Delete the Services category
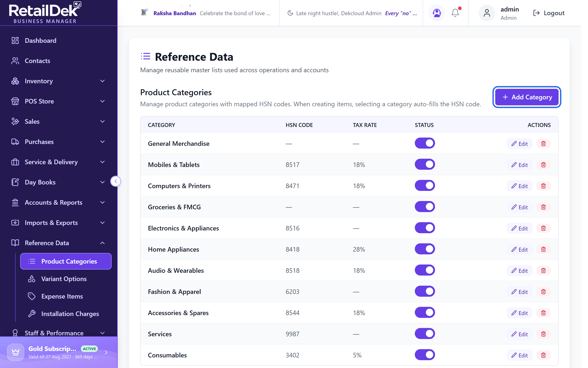 [543, 334]
